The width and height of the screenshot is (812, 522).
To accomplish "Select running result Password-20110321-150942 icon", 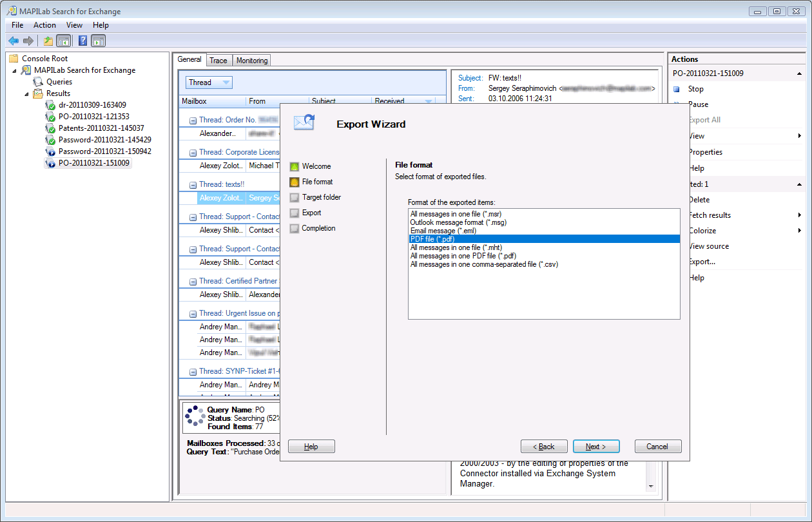I will coord(50,151).
